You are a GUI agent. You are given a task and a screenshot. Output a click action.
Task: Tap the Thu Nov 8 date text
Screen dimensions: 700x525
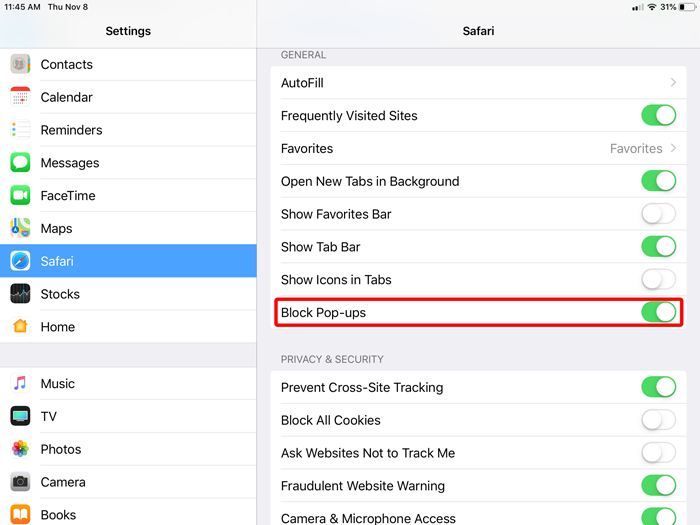click(x=68, y=7)
